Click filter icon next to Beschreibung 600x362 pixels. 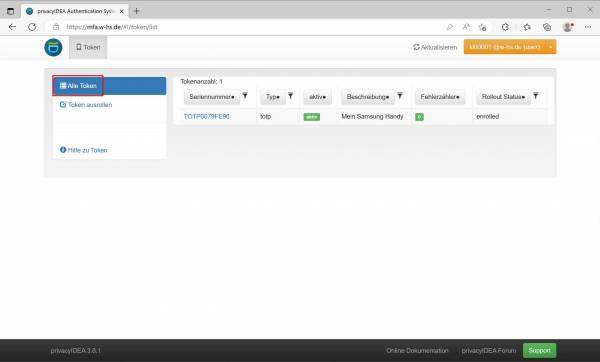(400, 96)
